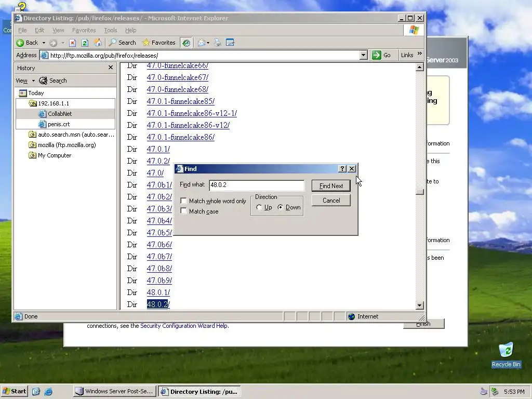Click the Mail envelope toolbar icon
The width and height of the screenshot is (532, 399).
(202, 43)
